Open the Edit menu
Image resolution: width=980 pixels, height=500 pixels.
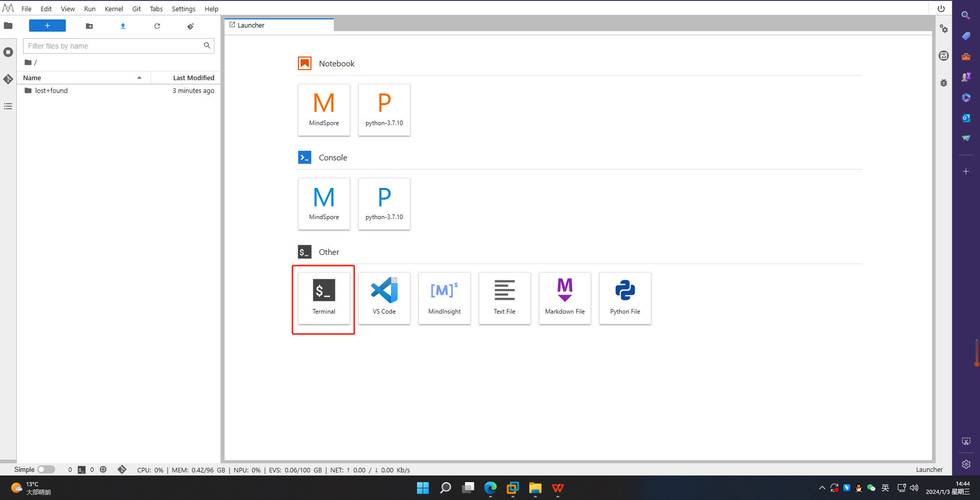46,9
